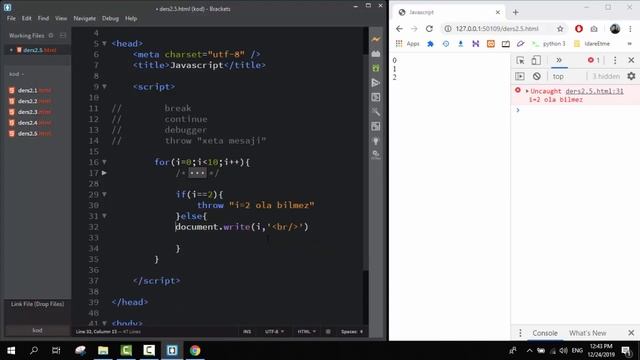The height and width of the screenshot is (360, 640).
Task: Toggle Spaces indentation type in status bar
Action: [349, 332]
